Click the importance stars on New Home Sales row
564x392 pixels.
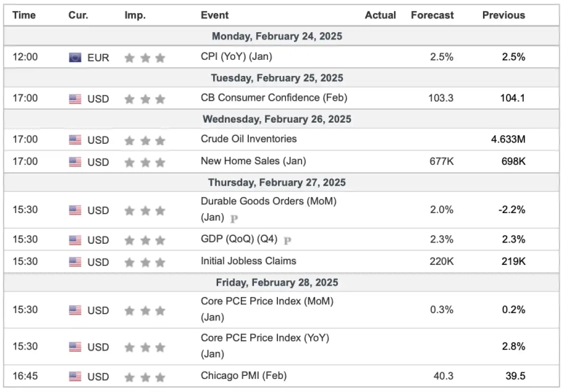pos(144,161)
